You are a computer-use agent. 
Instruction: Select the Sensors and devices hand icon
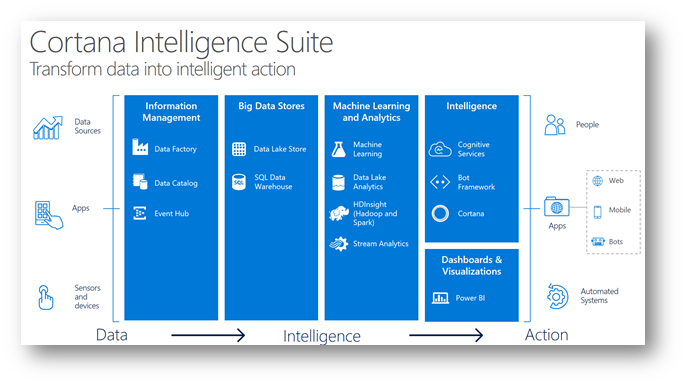[45, 297]
